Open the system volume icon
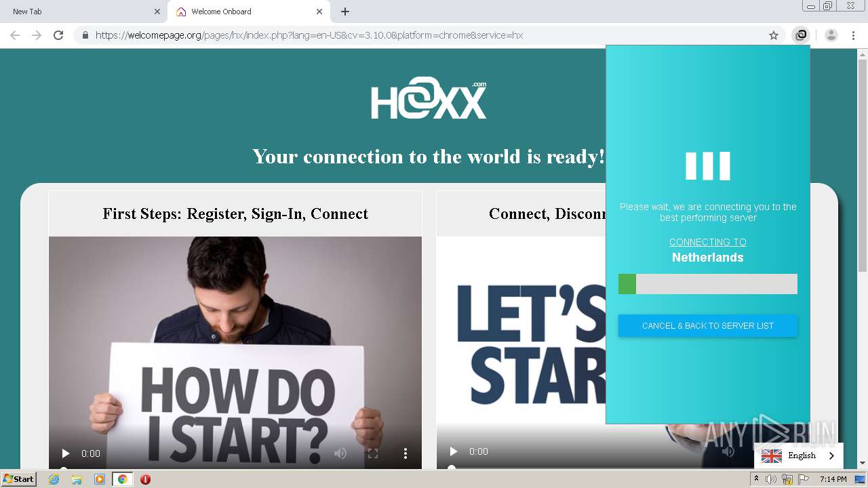Screen dimensions: 868x488 [771, 479]
